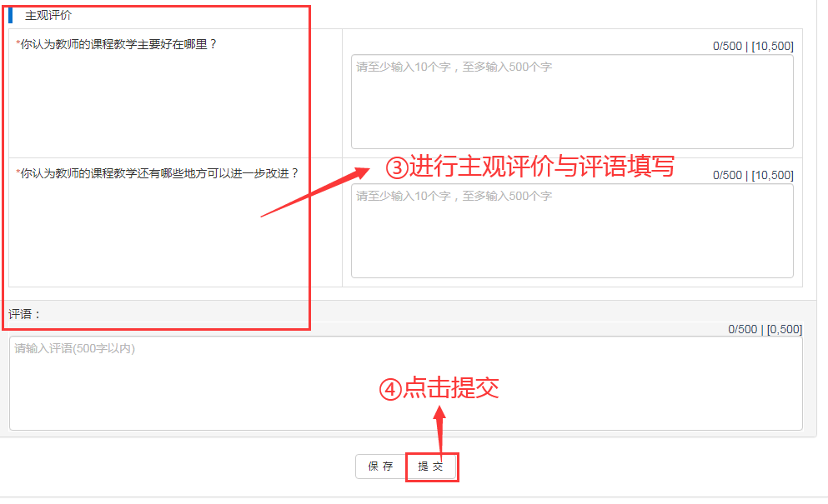Screen dimensions: 828x504
Task: Click the red asterisk before the second question
Action: point(18,171)
